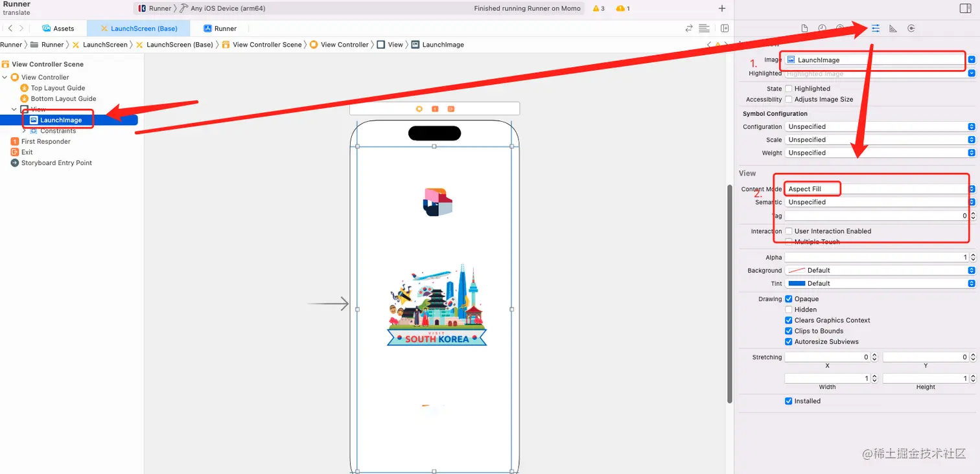
Task: Toggle Clears Graphics Context checkbox
Action: [x=789, y=321]
